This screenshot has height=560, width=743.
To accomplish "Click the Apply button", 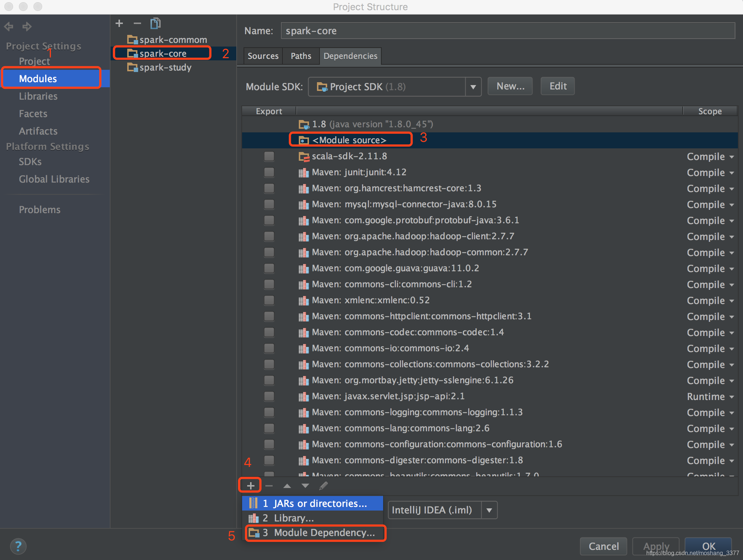I will [656, 546].
